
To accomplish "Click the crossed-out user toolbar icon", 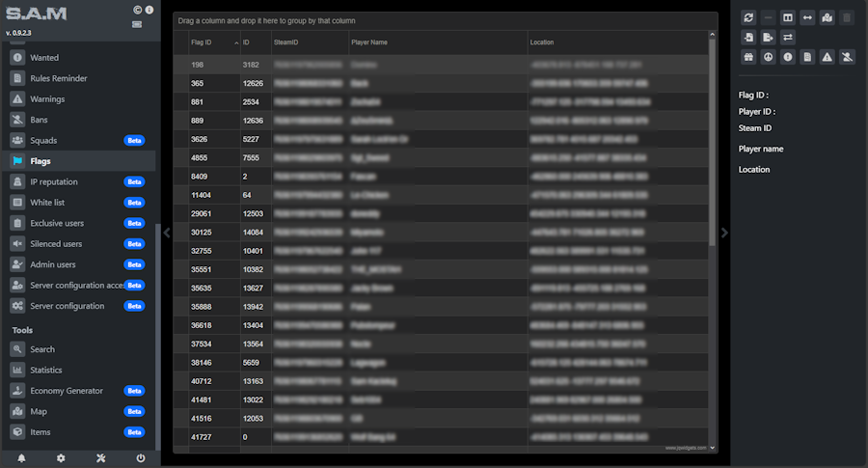I will pyautogui.click(x=847, y=58).
